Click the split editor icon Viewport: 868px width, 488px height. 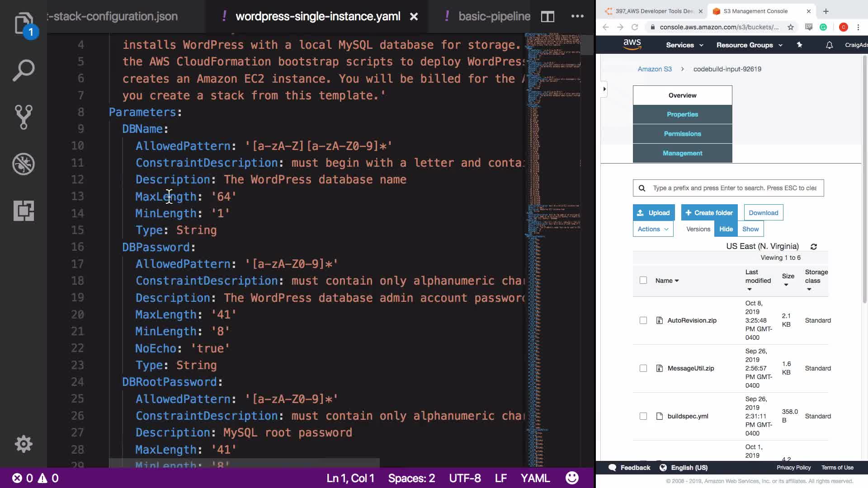547,17
